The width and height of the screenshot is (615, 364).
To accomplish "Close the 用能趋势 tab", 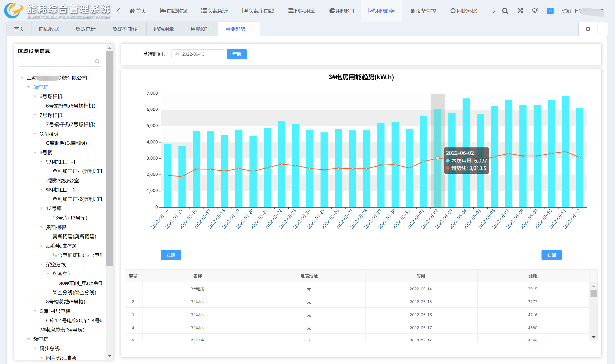I will click(x=251, y=29).
